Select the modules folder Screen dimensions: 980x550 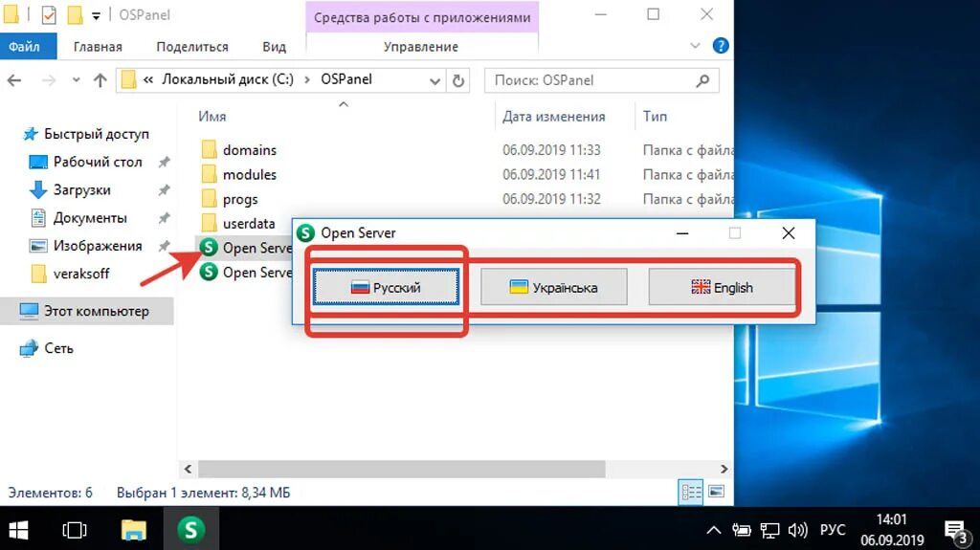(250, 174)
